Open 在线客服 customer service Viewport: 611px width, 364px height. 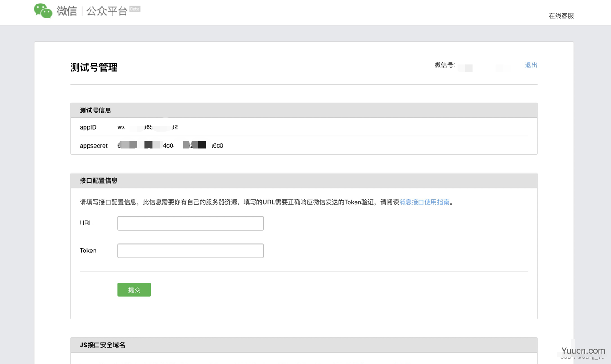click(x=561, y=15)
